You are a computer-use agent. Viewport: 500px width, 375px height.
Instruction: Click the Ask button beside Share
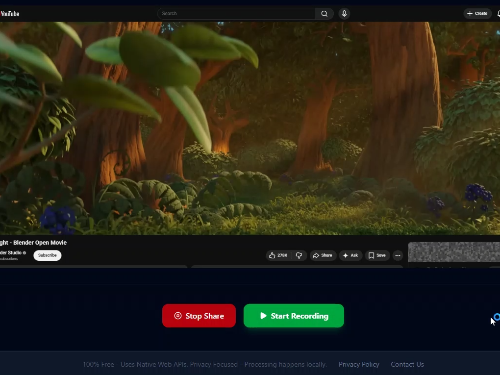[x=351, y=255]
